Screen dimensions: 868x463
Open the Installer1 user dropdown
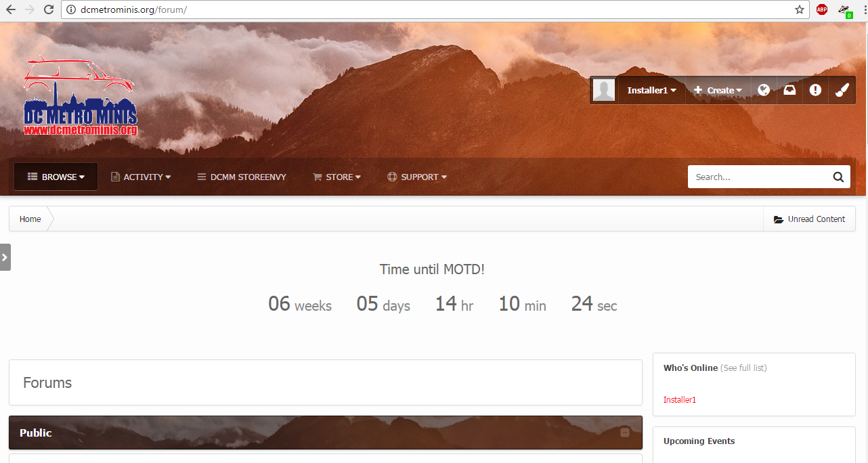(x=651, y=90)
